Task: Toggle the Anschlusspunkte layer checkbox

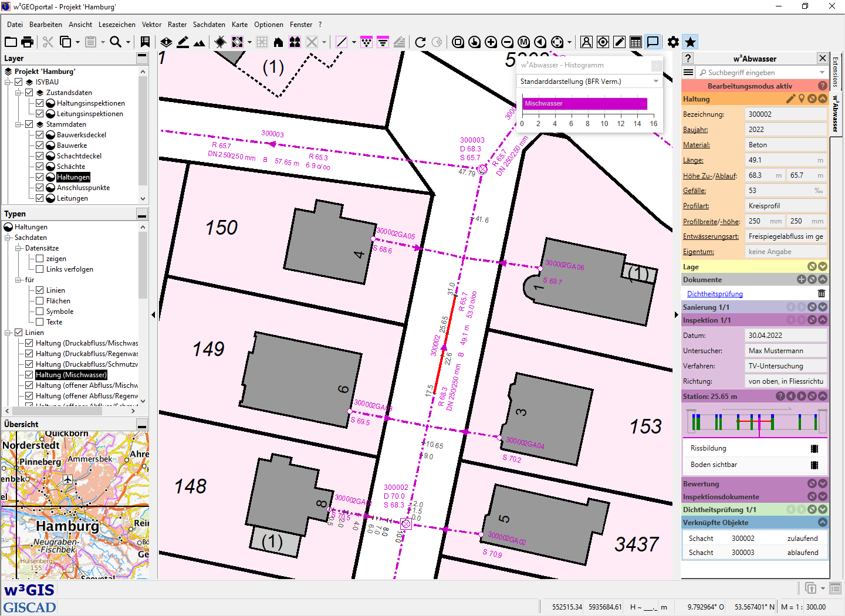Action: click(40, 188)
